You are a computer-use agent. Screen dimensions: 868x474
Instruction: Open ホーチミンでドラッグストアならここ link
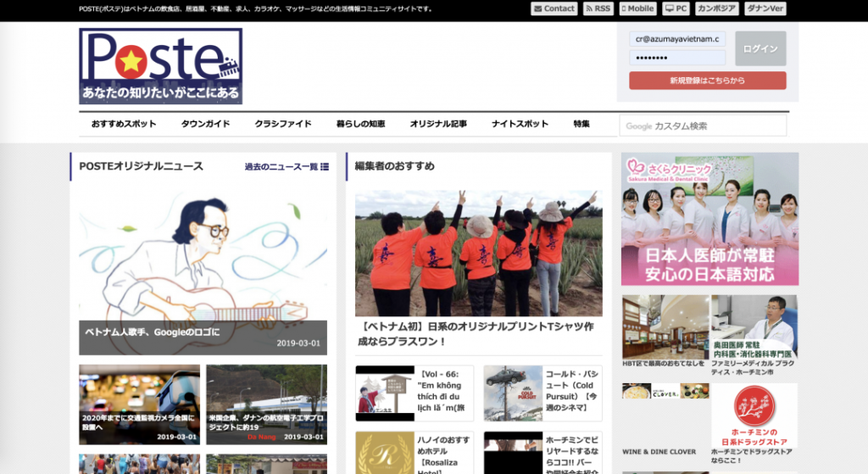click(751, 455)
